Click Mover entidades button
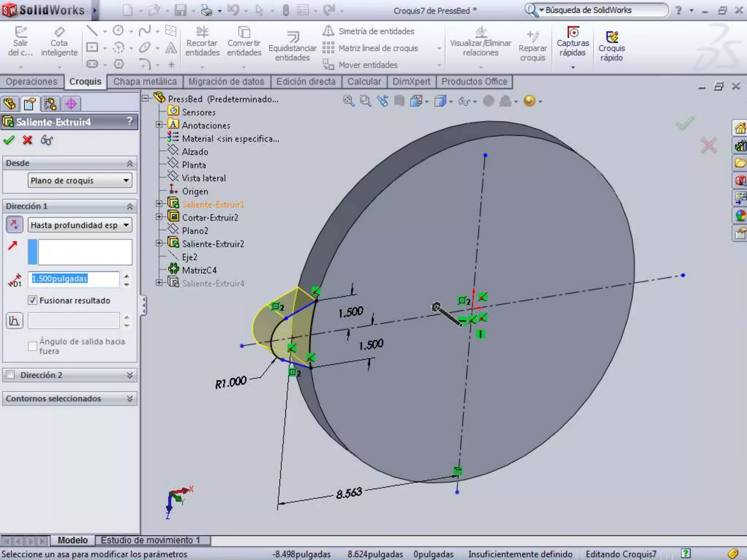747x560 pixels. pyautogui.click(x=368, y=65)
